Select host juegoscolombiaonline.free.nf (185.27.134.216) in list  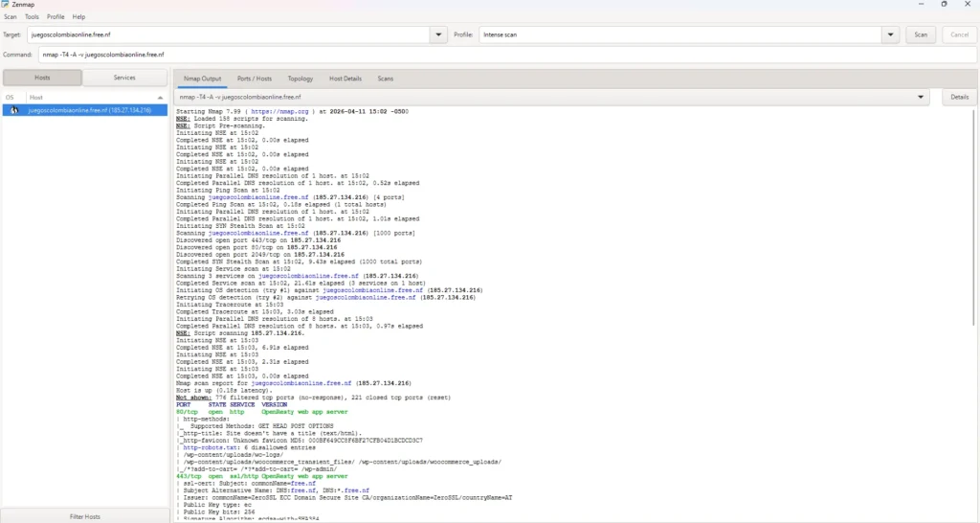pyautogui.click(x=85, y=110)
